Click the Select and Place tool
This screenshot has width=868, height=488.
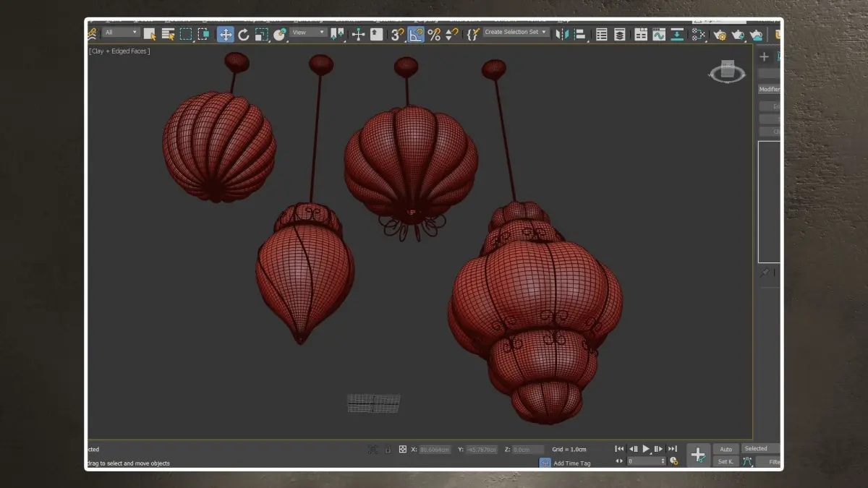click(280, 34)
